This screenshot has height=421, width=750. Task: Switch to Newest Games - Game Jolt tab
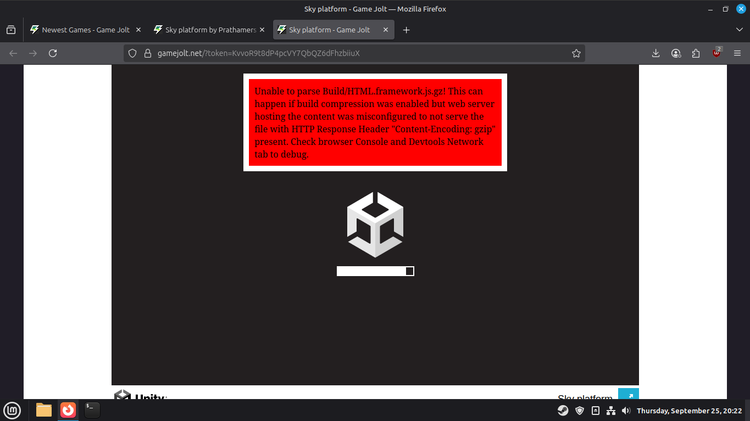[86, 30]
